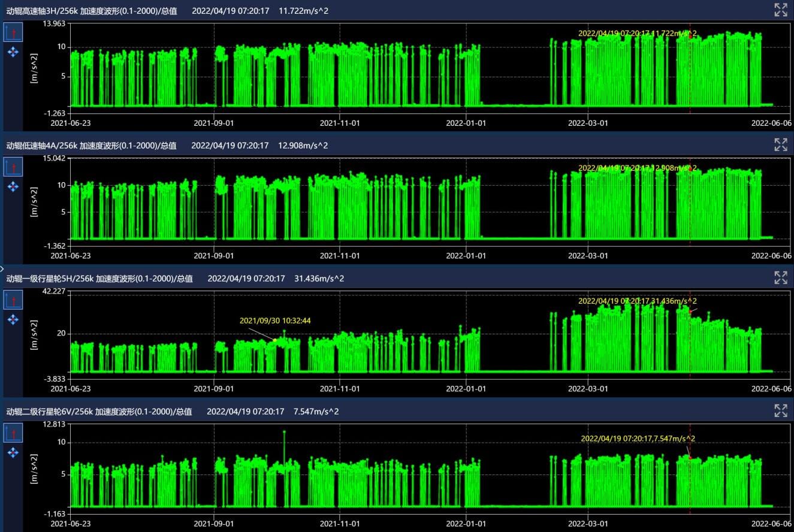
Task: Click the 11.722m/s^2 marker label in the top chart
Action: pyautogui.click(x=637, y=34)
